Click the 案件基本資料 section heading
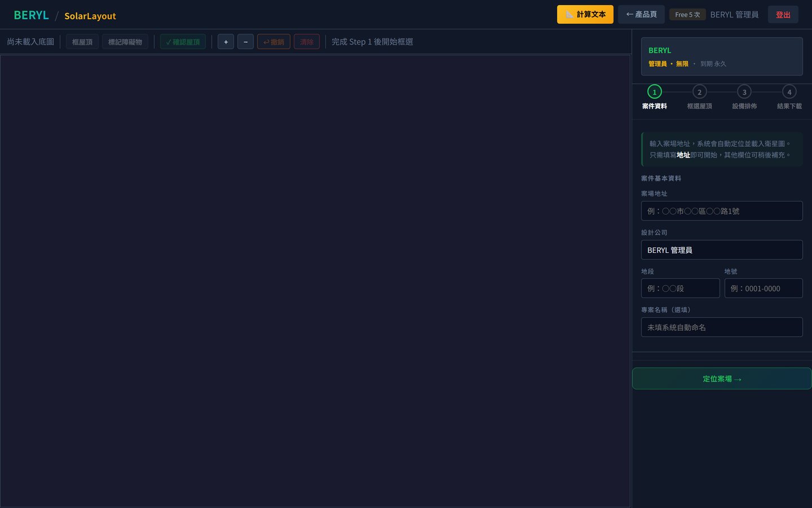812x508 pixels. (661, 178)
